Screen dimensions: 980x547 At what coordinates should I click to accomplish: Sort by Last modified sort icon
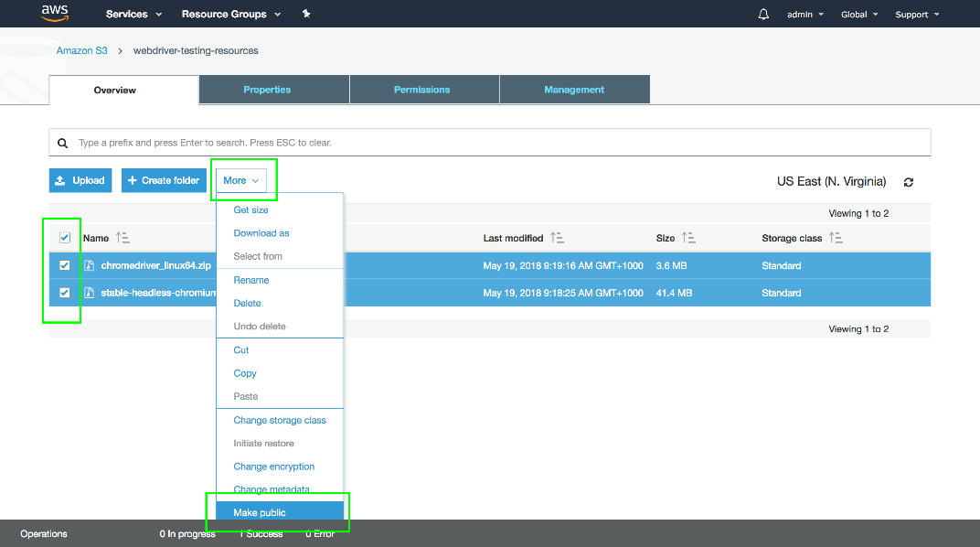click(x=557, y=238)
